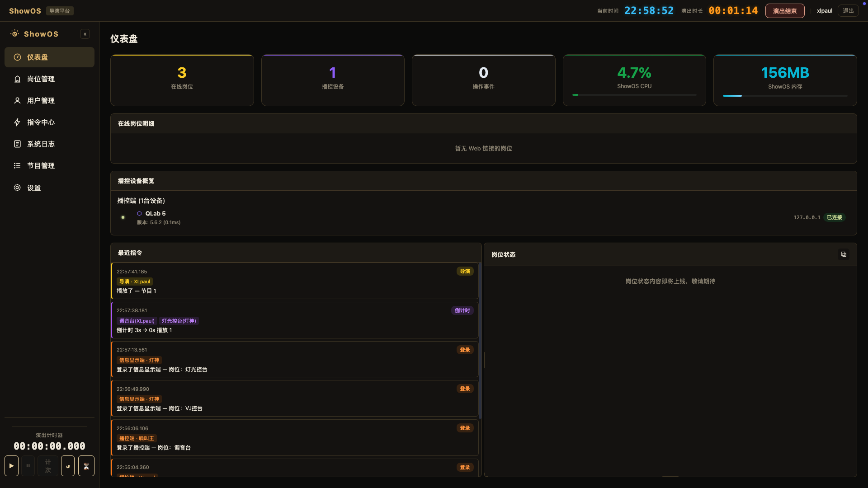Go to 岗位管理 in the sidebar
The width and height of the screenshot is (868, 488).
49,79
